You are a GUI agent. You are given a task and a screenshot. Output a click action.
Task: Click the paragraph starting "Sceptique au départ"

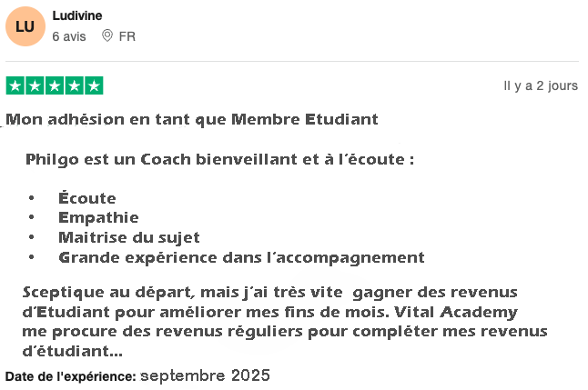273,321
